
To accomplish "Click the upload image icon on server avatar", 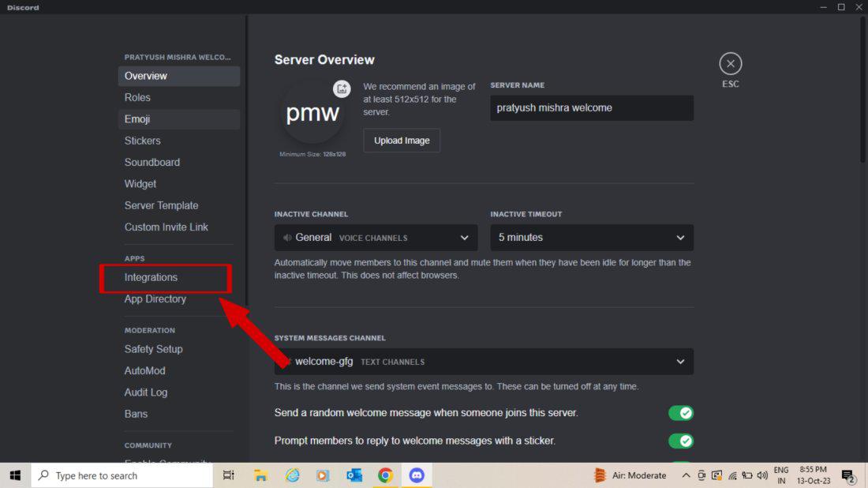I will (342, 88).
